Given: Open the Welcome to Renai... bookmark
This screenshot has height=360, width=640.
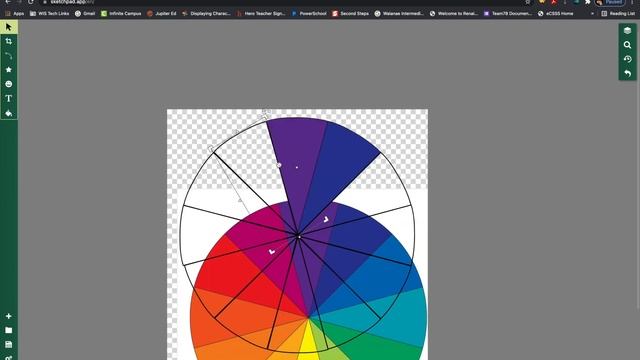Looking at the screenshot, I should 454,13.
